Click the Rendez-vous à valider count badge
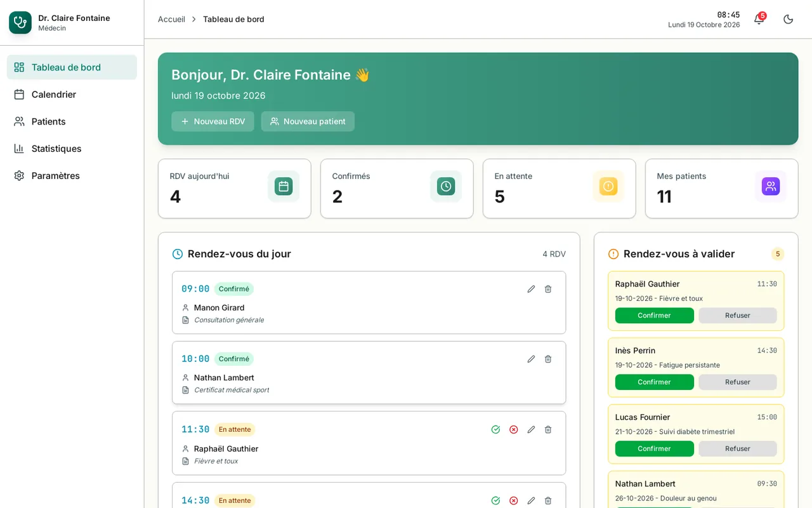This screenshot has width=812, height=508. (778, 254)
